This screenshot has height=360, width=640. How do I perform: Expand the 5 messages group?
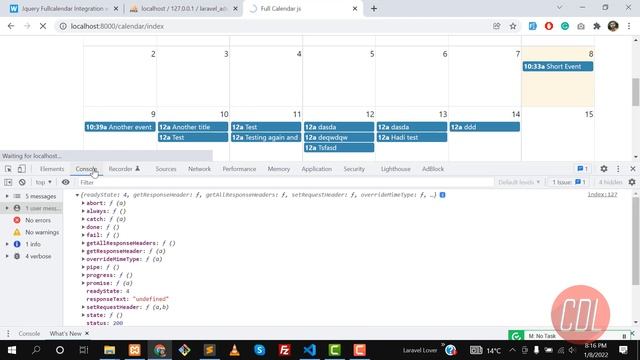pyautogui.click(x=7, y=196)
